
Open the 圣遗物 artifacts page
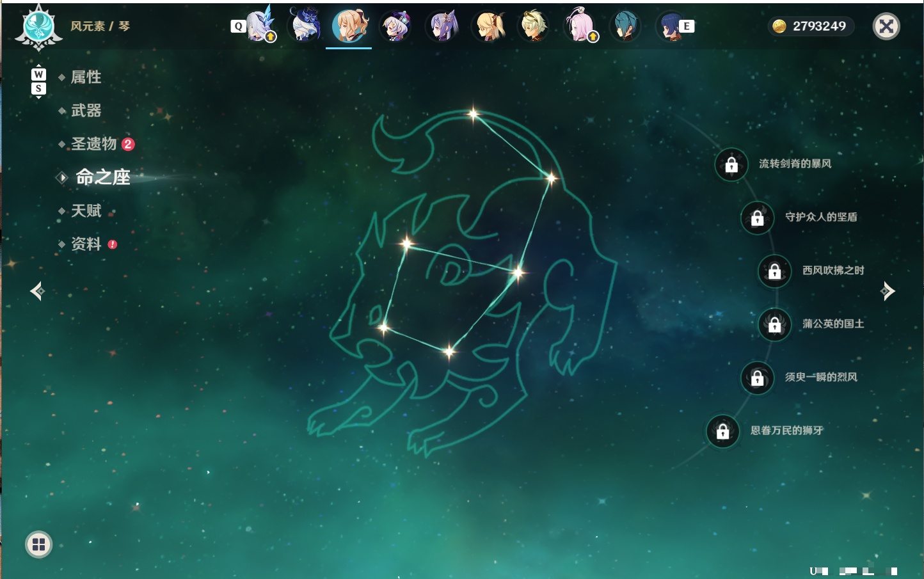coord(93,144)
